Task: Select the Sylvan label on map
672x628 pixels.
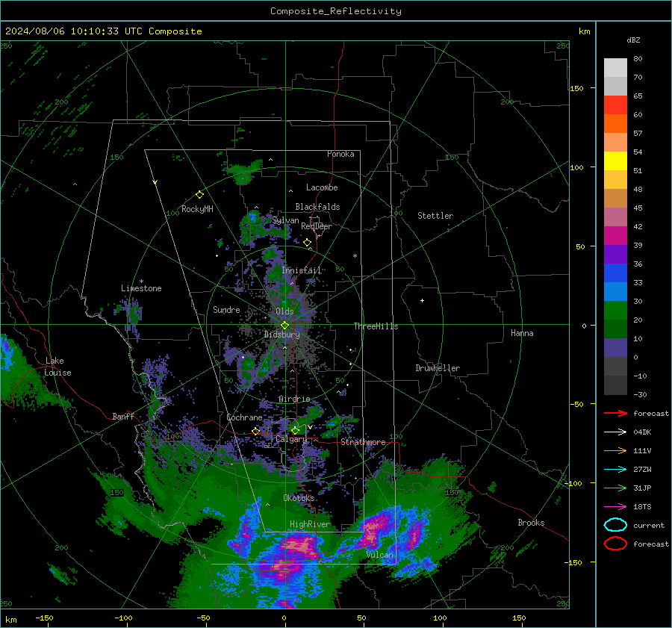Action: click(285, 220)
